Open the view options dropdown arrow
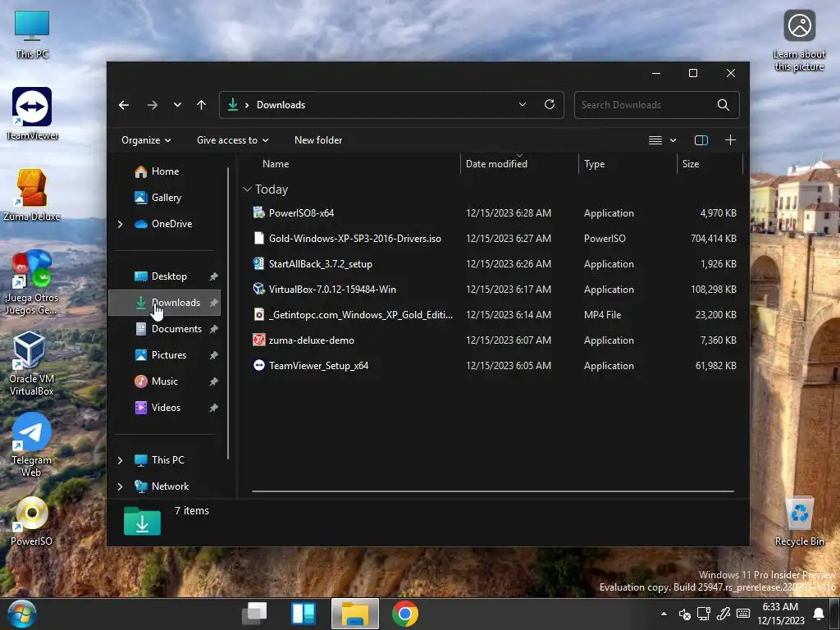Screen dimensions: 840x630 pyautogui.click(x=673, y=140)
